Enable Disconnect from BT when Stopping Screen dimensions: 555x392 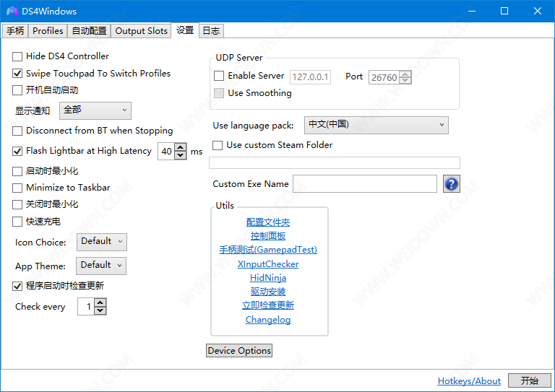point(17,131)
